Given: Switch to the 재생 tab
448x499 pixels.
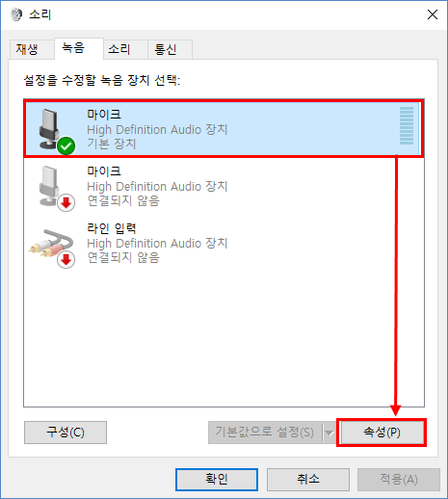Looking at the screenshot, I should (27, 49).
